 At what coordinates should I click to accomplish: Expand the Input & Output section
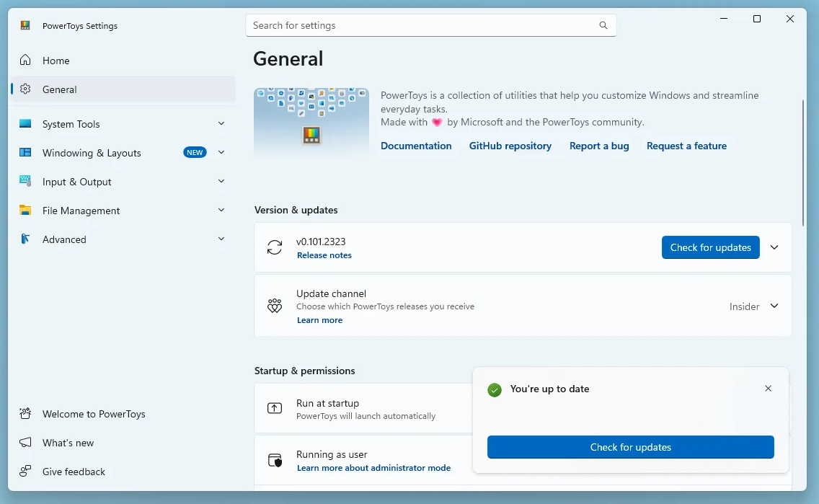pos(221,181)
